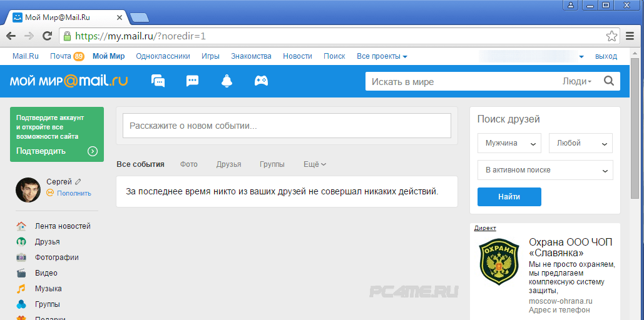Click the search magnifier icon

[608, 81]
